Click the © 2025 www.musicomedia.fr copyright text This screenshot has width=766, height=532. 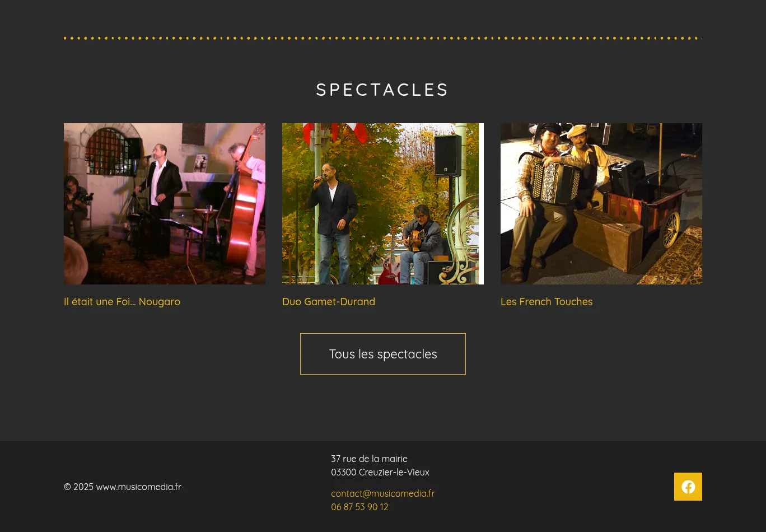(x=123, y=487)
